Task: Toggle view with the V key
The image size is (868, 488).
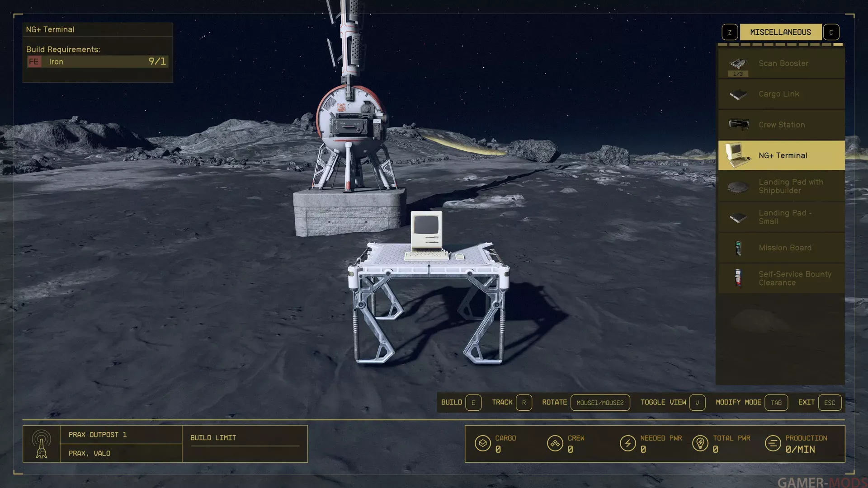Action: [x=697, y=403]
